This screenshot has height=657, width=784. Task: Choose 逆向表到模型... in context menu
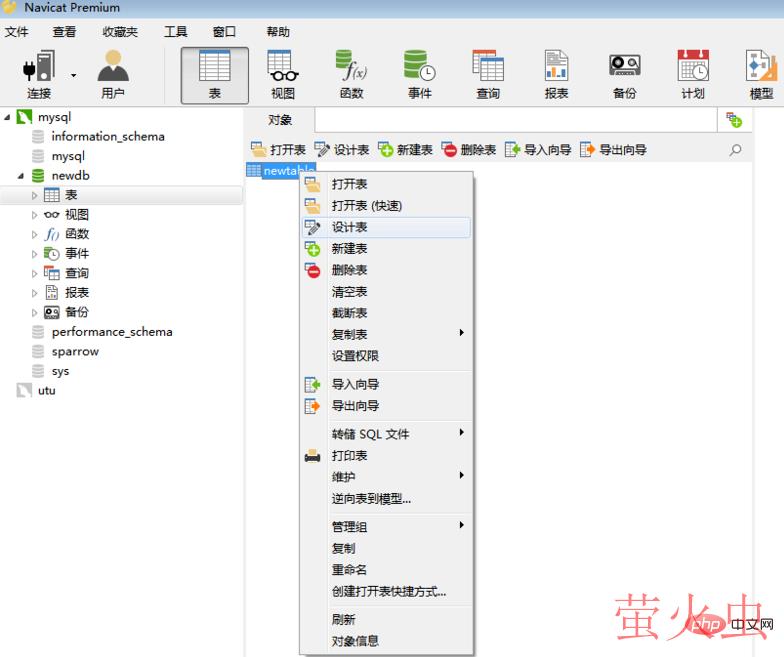(386, 498)
